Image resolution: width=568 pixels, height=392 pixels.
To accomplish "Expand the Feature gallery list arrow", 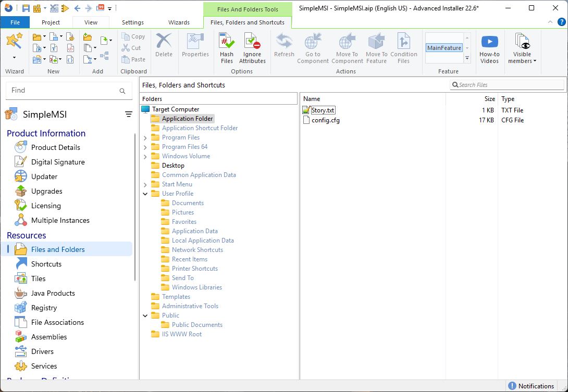I will click(467, 58).
